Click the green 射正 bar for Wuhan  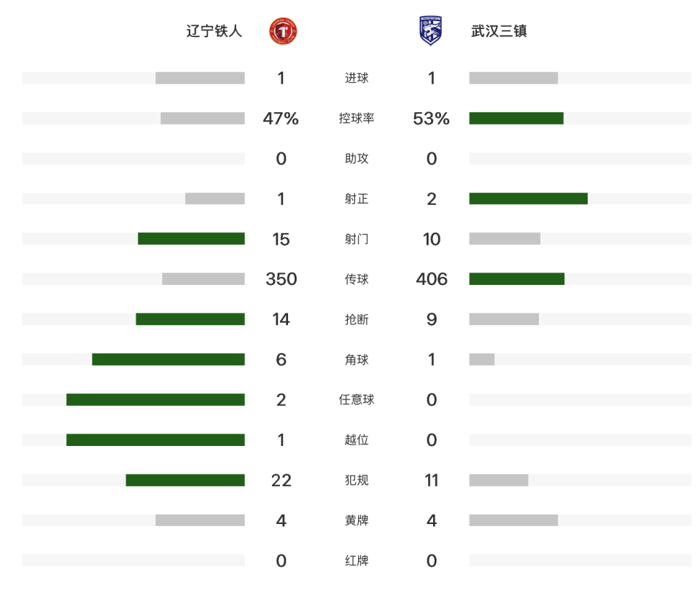tap(528, 198)
